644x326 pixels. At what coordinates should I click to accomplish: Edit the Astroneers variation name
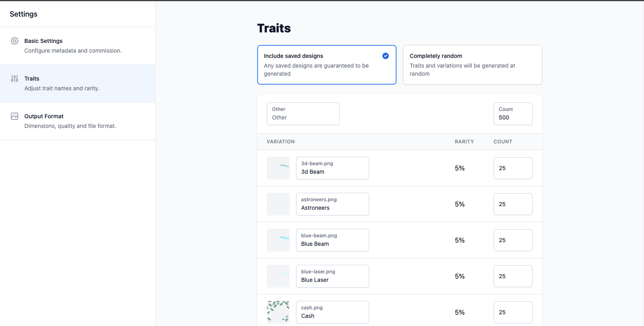[333, 204]
